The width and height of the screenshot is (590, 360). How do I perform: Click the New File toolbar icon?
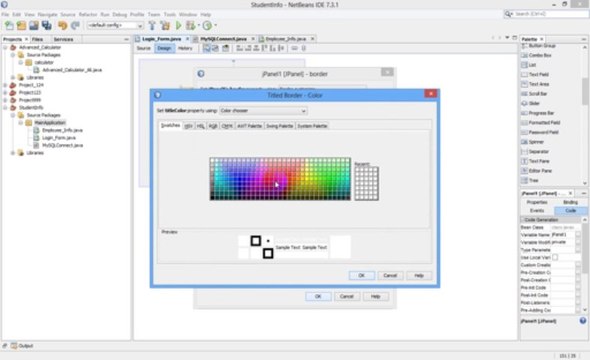point(9,25)
